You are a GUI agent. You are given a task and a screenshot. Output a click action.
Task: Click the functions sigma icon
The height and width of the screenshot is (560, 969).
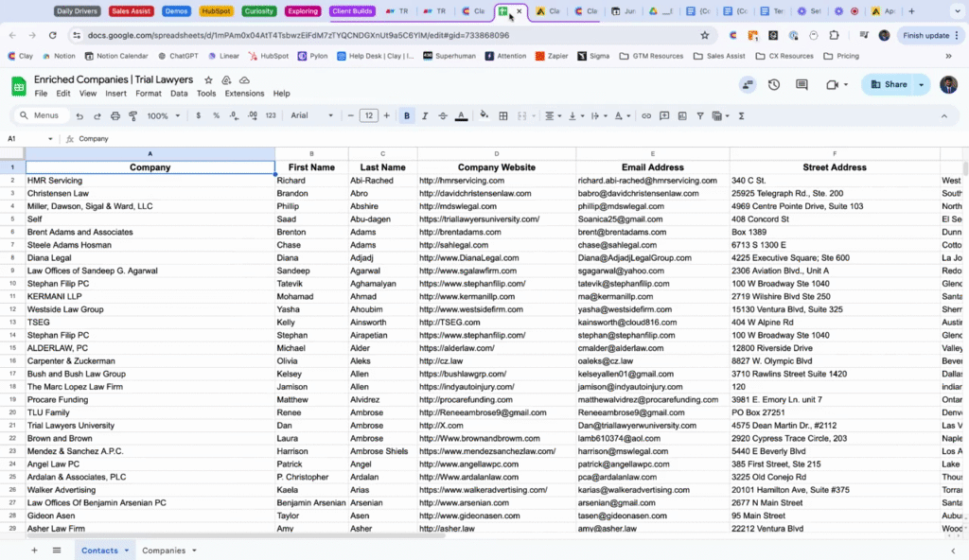pyautogui.click(x=741, y=115)
